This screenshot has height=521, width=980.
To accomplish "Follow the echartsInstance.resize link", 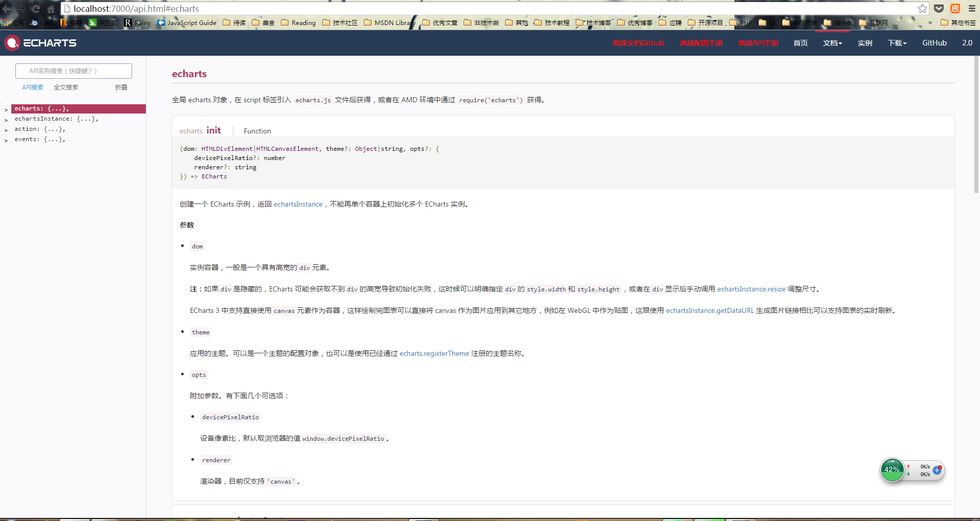I will pyautogui.click(x=751, y=289).
